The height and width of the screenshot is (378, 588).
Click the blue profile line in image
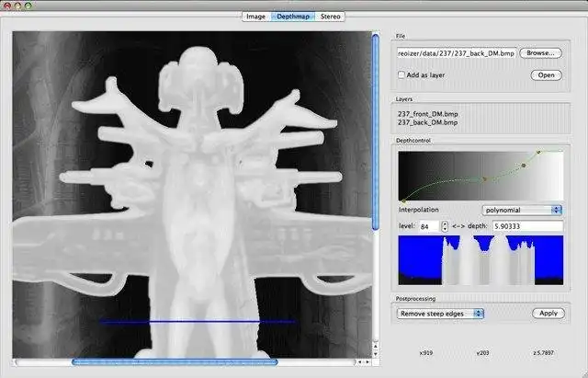pyautogui.click(x=198, y=321)
